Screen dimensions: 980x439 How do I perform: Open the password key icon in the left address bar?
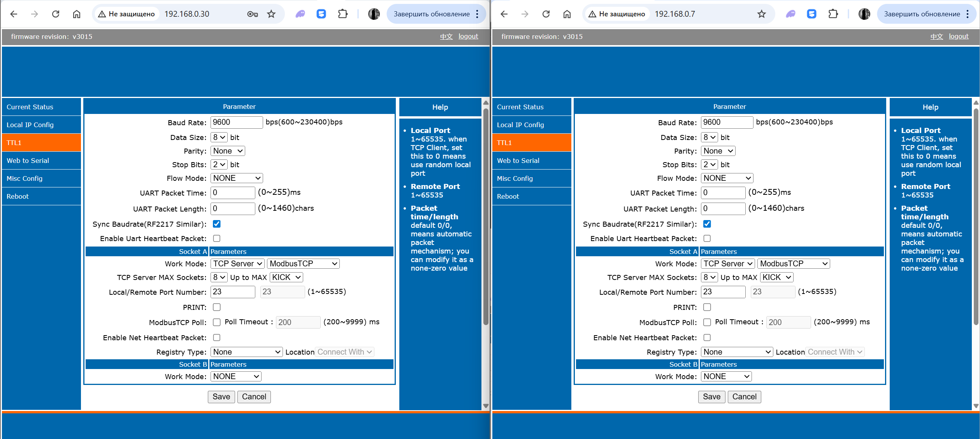(252, 14)
